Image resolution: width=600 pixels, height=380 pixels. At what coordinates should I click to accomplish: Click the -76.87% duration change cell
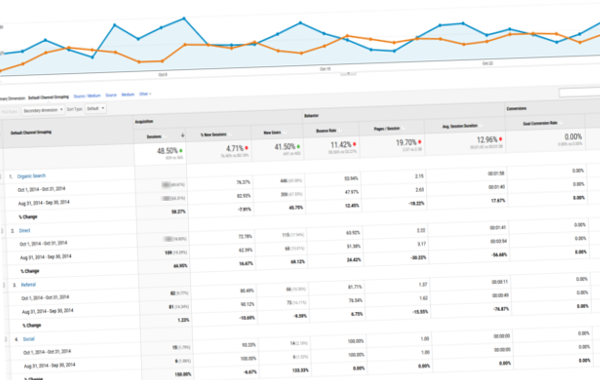coord(501,309)
